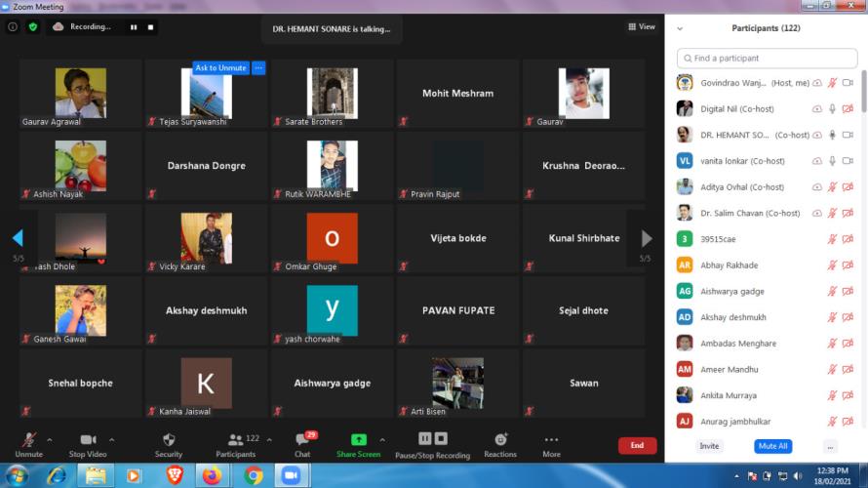Toggle Dr. Salim Chavan muted microphone icon
Image resolution: width=868 pixels, height=488 pixels.
(x=832, y=214)
